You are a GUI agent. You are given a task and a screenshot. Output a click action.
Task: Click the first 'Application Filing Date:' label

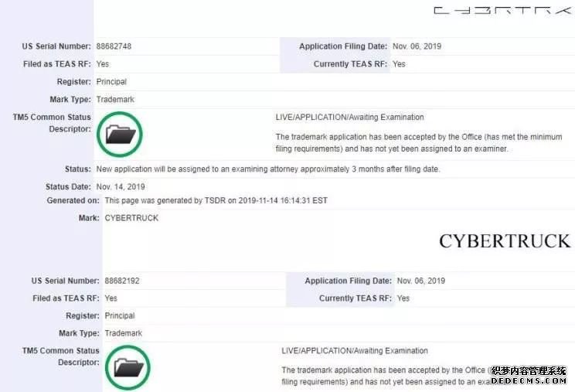tap(343, 46)
